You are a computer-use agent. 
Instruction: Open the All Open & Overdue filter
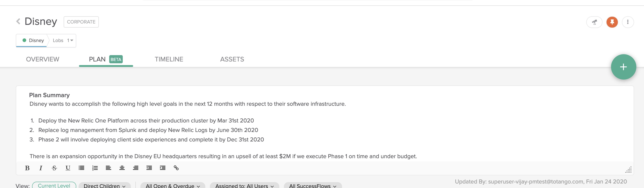[173, 186]
